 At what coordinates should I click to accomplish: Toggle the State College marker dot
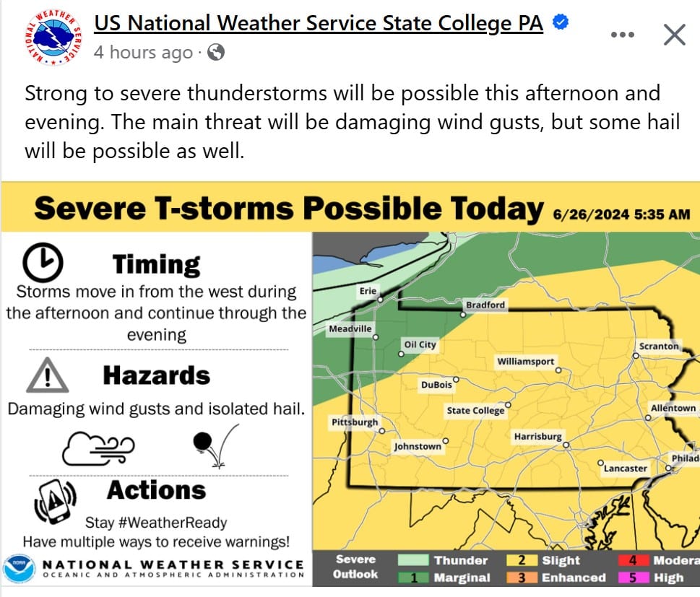pyautogui.click(x=508, y=404)
